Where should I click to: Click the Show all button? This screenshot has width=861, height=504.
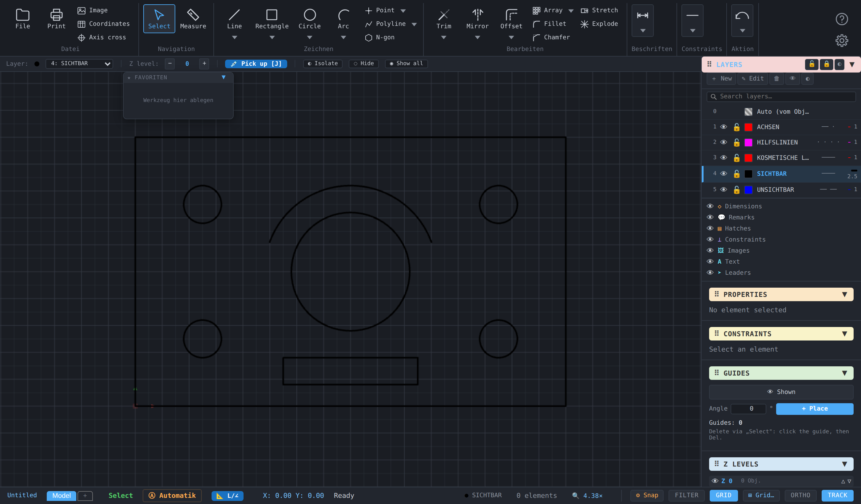coord(406,64)
